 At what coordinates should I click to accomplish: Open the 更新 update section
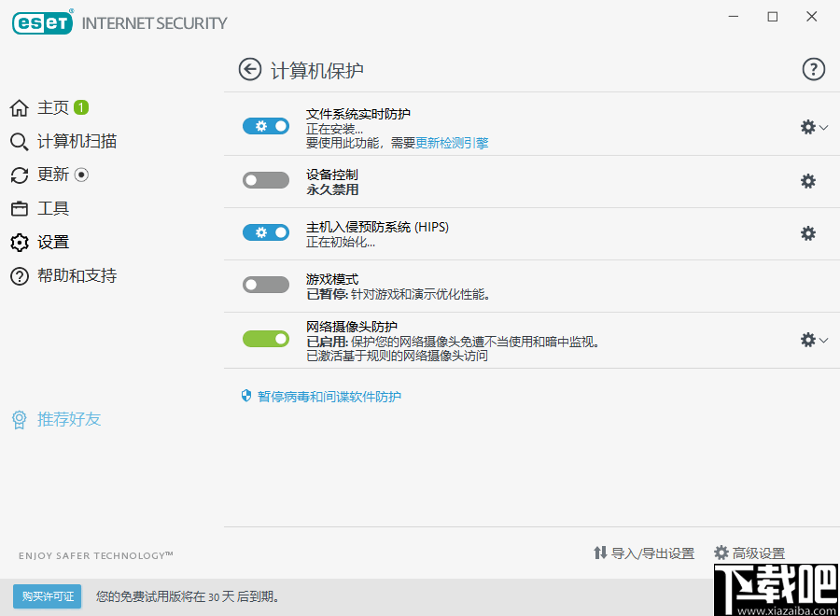point(54,175)
